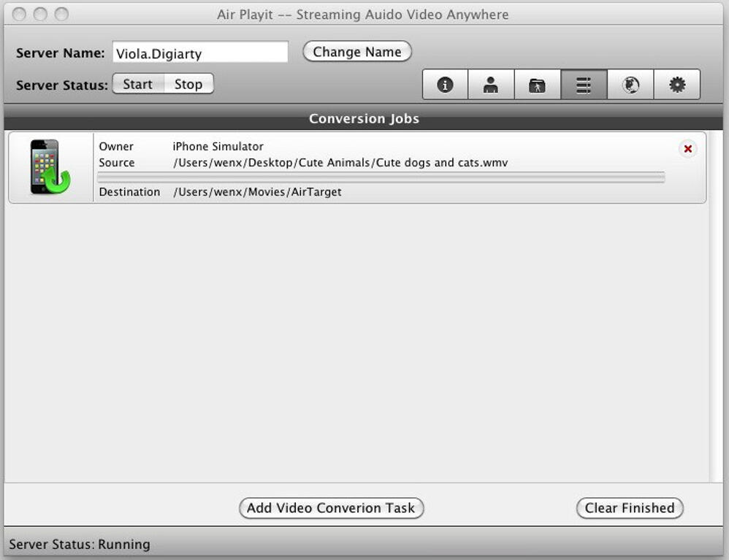Focus the Server Name input field
This screenshot has height=560, width=729.
(x=200, y=52)
